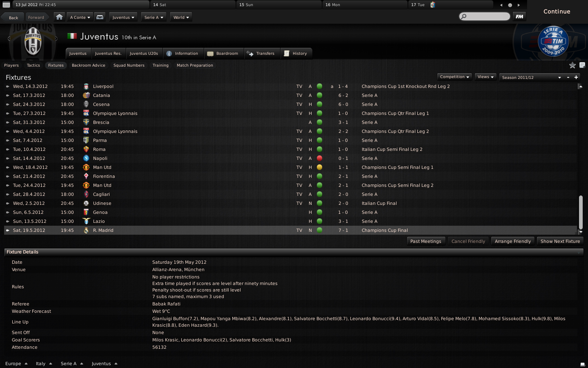Screen dimensions: 588x368
Task: Click the Back button
Action: 13,18
